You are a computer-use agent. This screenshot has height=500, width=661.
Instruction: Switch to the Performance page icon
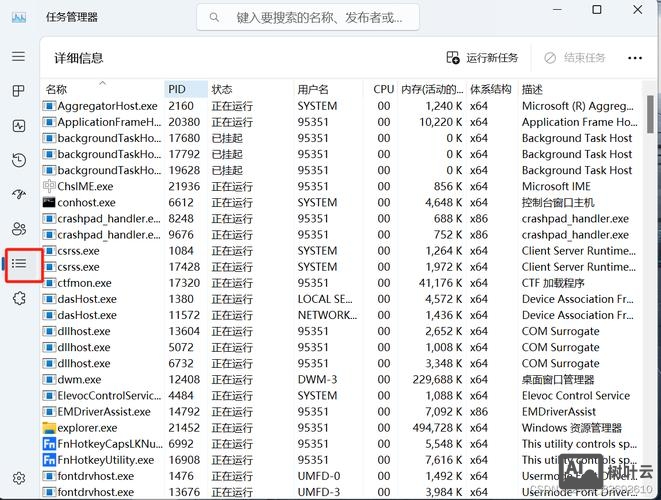[19, 126]
